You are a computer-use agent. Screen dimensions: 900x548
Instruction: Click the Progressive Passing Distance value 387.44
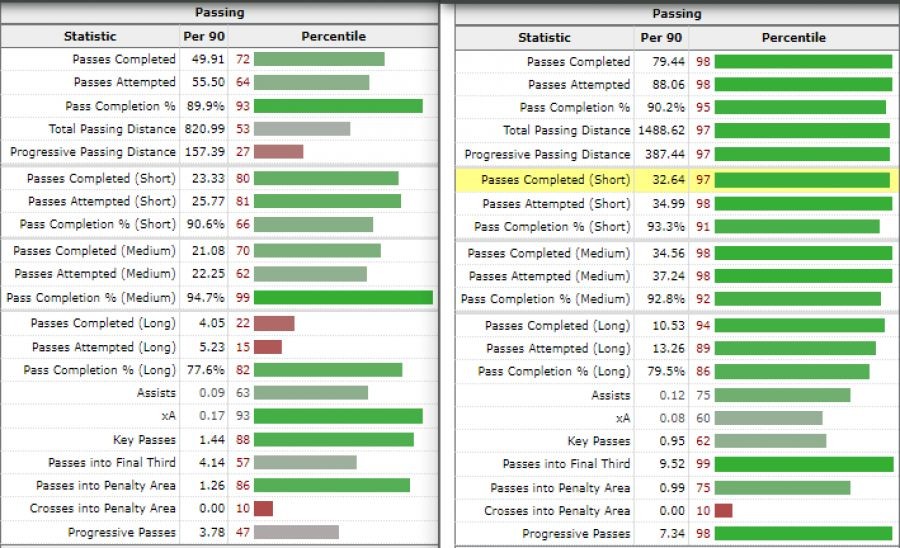662,155
